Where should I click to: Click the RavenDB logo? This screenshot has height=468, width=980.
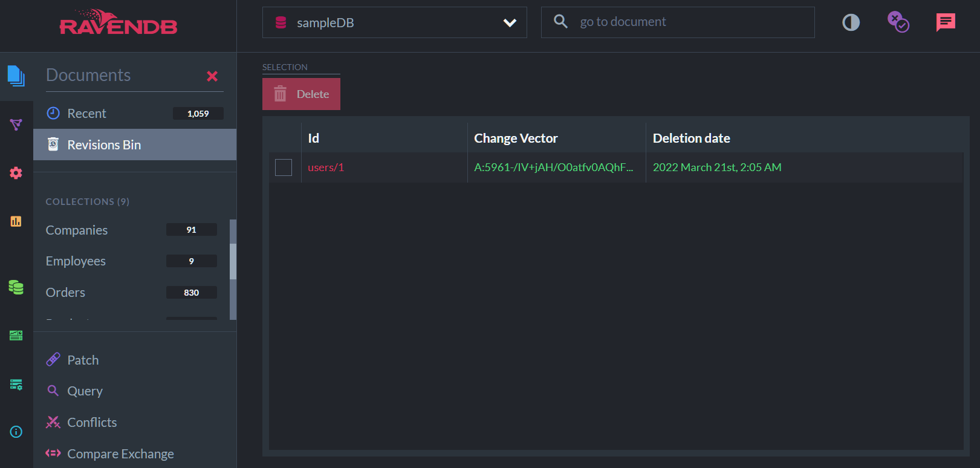pos(118,22)
